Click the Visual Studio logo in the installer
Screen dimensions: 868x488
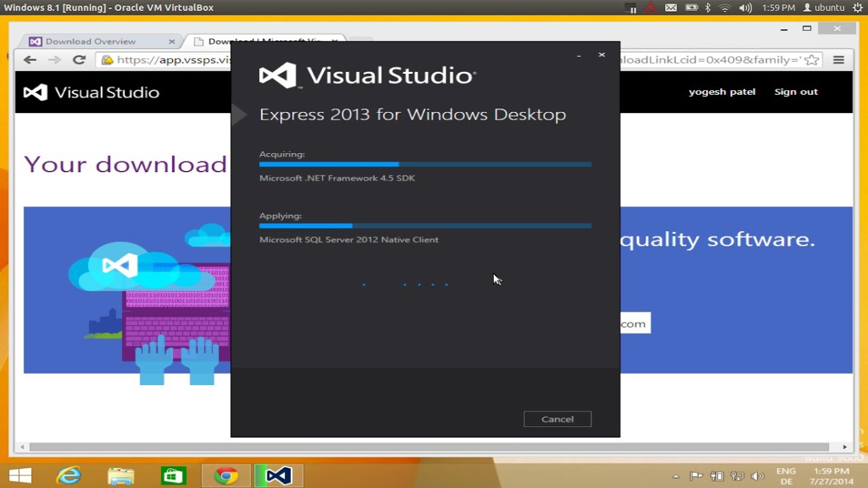367,75
